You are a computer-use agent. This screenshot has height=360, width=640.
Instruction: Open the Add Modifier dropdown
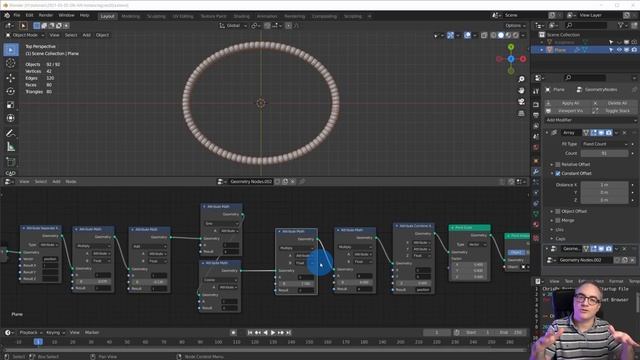591,120
